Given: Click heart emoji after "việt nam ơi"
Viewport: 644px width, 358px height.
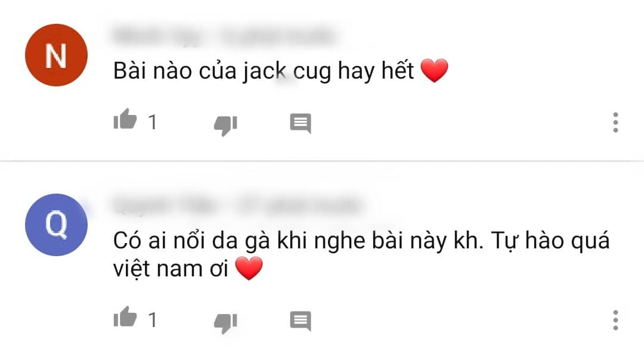Looking at the screenshot, I should click(x=249, y=269).
